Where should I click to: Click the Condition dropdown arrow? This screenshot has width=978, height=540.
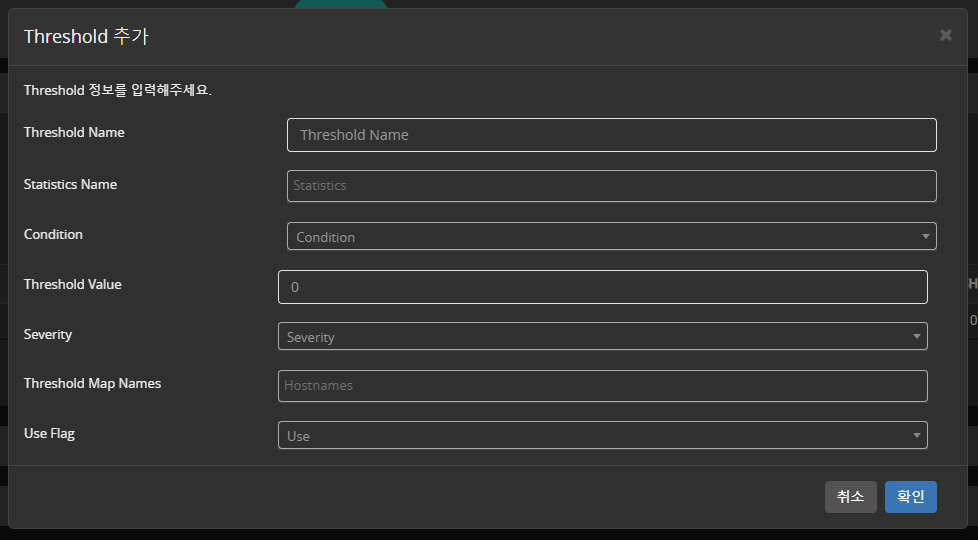point(925,237)
